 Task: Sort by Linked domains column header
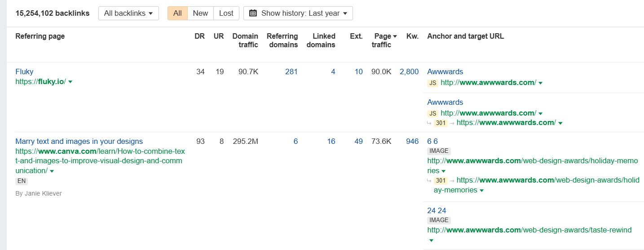pos(321,40)
